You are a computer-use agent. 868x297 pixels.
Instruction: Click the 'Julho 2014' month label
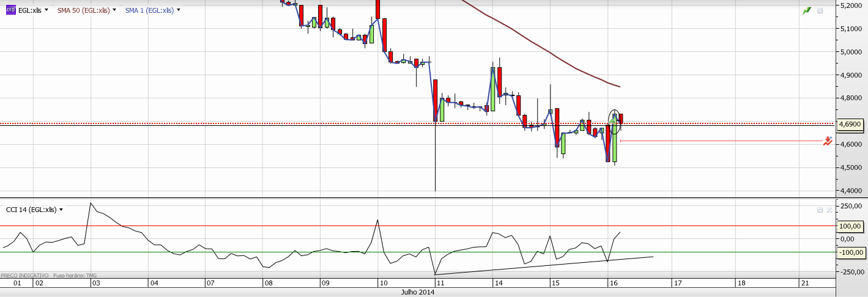pos(418,293)
